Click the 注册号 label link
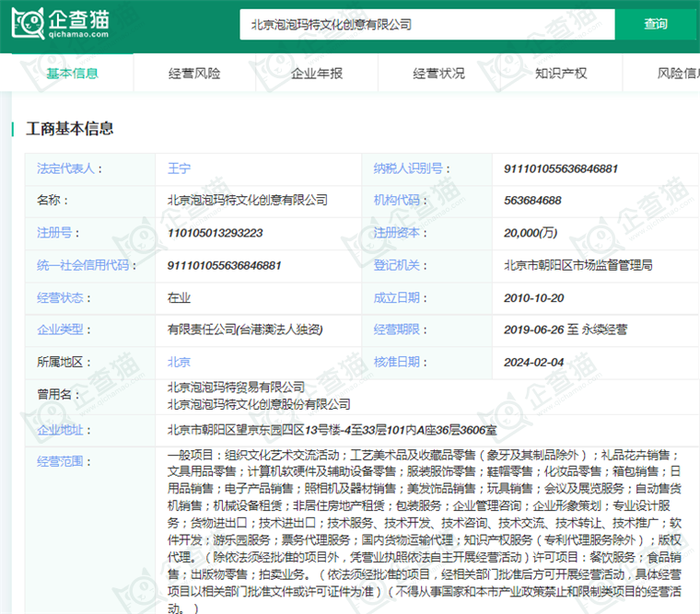 click(54, 233)
